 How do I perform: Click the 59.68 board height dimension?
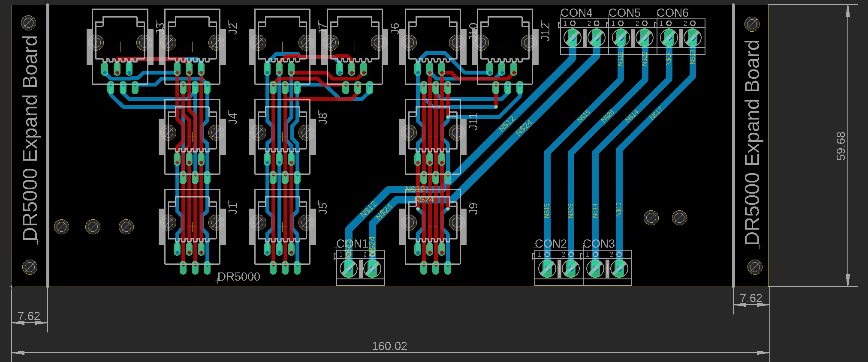pyautogui.click(x=841, y=146)
